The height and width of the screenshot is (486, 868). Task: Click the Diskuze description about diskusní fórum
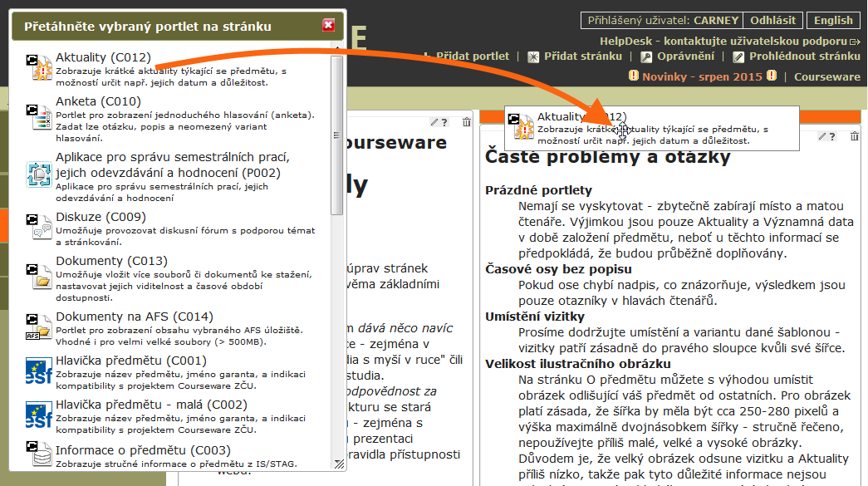185,237
